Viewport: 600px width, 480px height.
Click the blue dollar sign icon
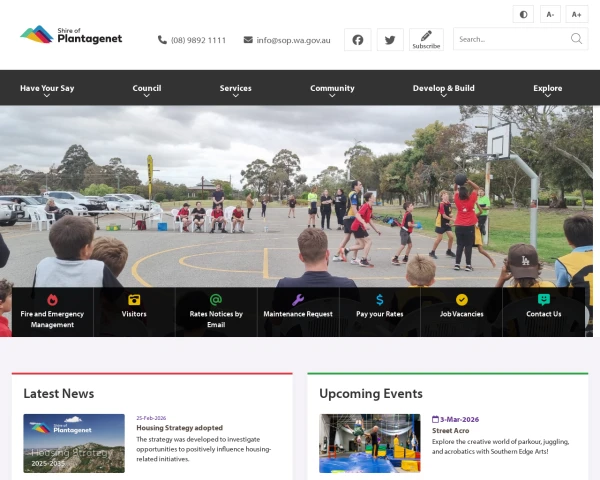[380, 300]
